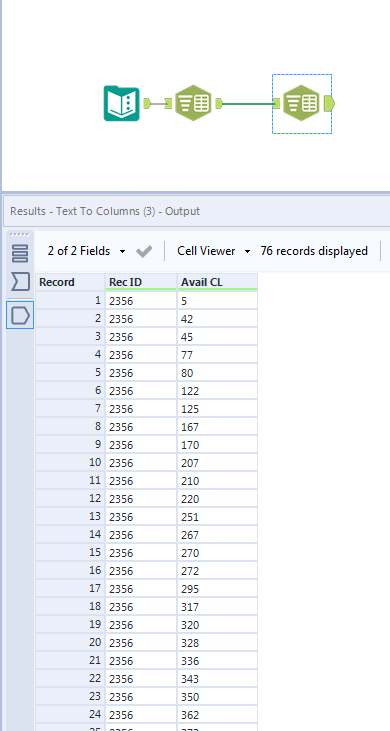Image resolution: width=390 pixels, height=731 pixels.
Task: Select Avail CL cell with value 167
Action: coord(217,427)
